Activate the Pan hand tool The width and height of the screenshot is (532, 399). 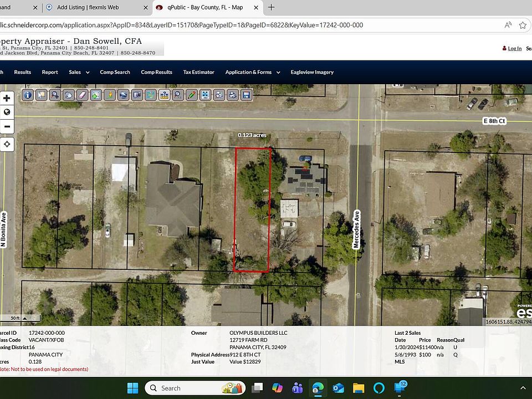68,95
